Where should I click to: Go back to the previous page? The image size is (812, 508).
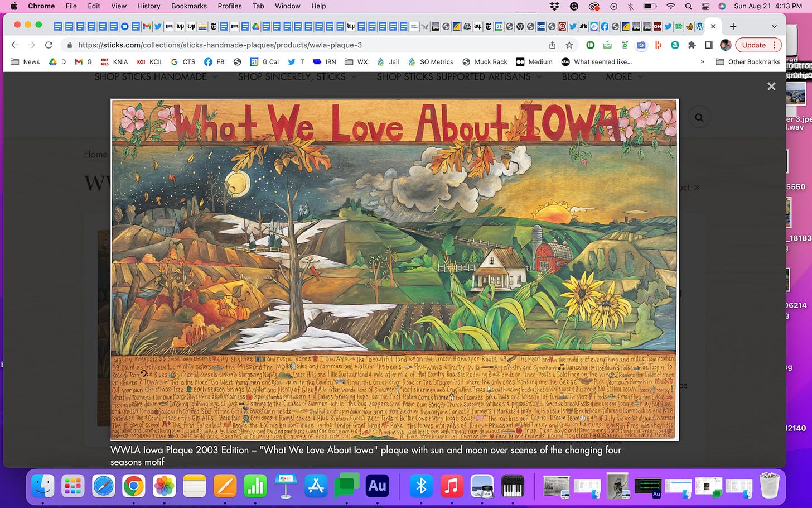click(15, 45)
